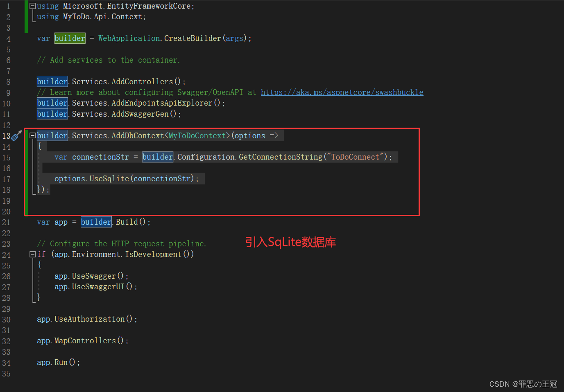Click line number 13 in gutter
This screenshot has height=392, width=564.
coord(7,136)
